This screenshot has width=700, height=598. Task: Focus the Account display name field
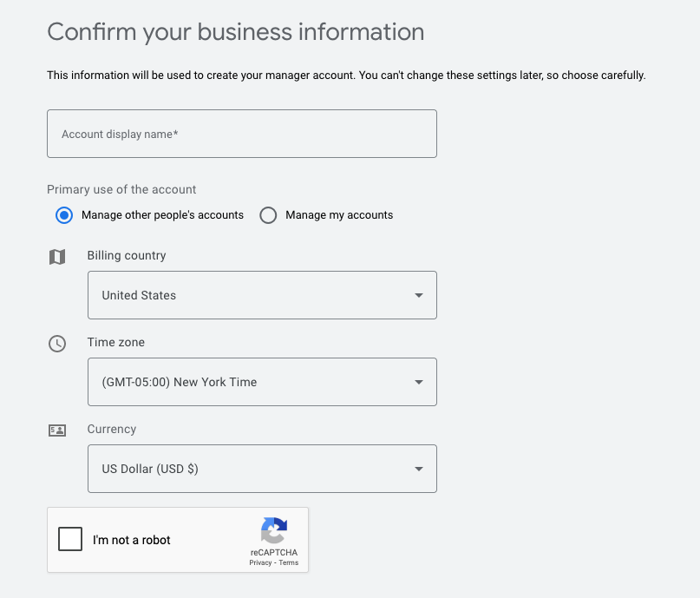241,134
